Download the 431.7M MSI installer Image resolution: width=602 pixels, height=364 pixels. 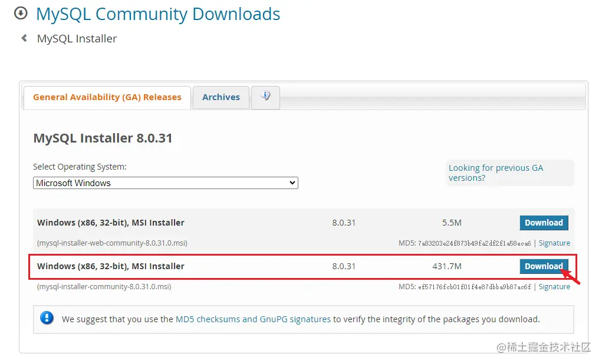click(x=544, y=266)
